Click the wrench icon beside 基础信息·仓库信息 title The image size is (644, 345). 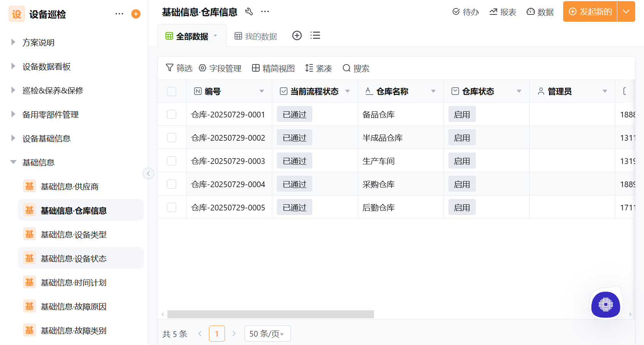coord(249,12)
